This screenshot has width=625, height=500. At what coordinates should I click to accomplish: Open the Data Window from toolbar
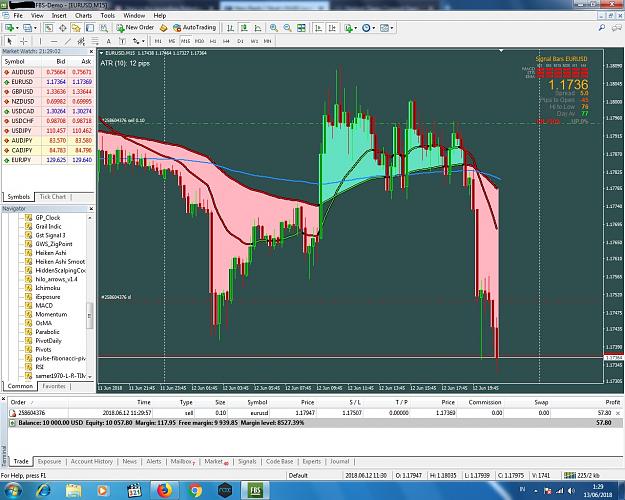click(x=63, y=28)
